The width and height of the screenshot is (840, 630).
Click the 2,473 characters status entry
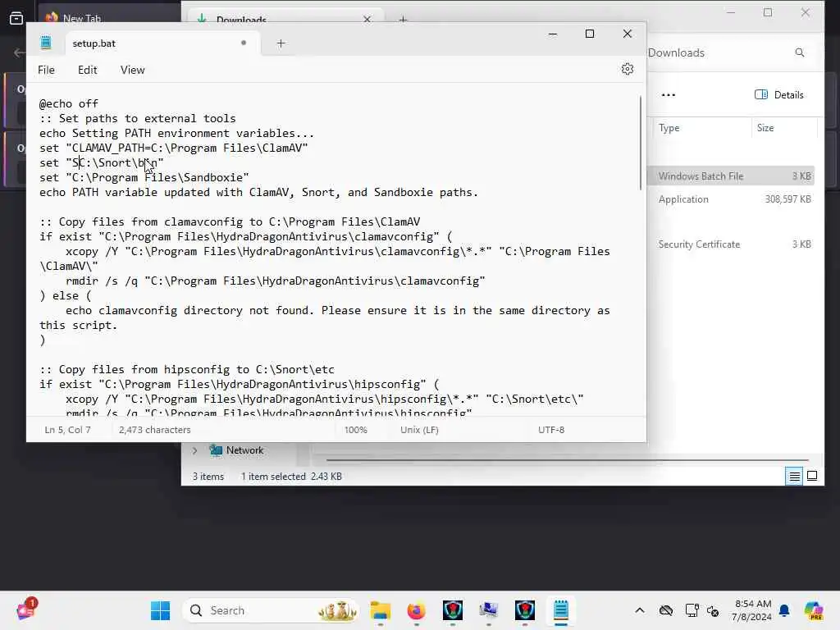155,430
